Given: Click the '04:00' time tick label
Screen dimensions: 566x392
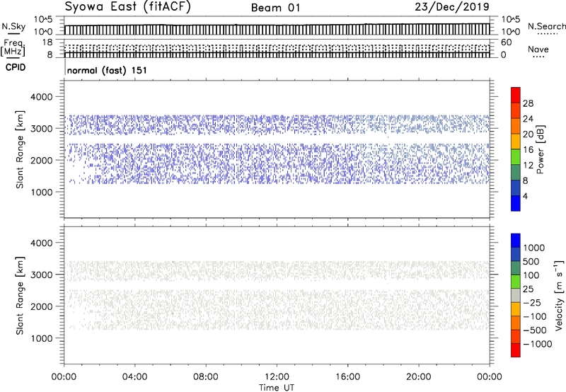Looking at the screenshot, I should pos(134,377).
